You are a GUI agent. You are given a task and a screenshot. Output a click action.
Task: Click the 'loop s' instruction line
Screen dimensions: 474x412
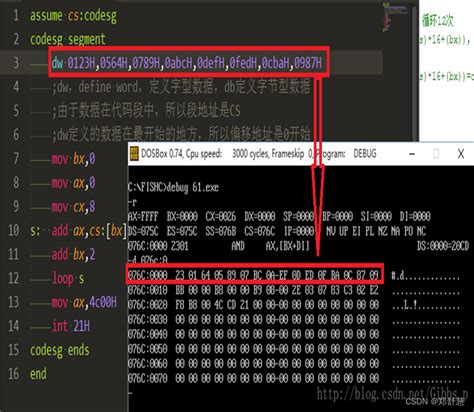[68, 278]
